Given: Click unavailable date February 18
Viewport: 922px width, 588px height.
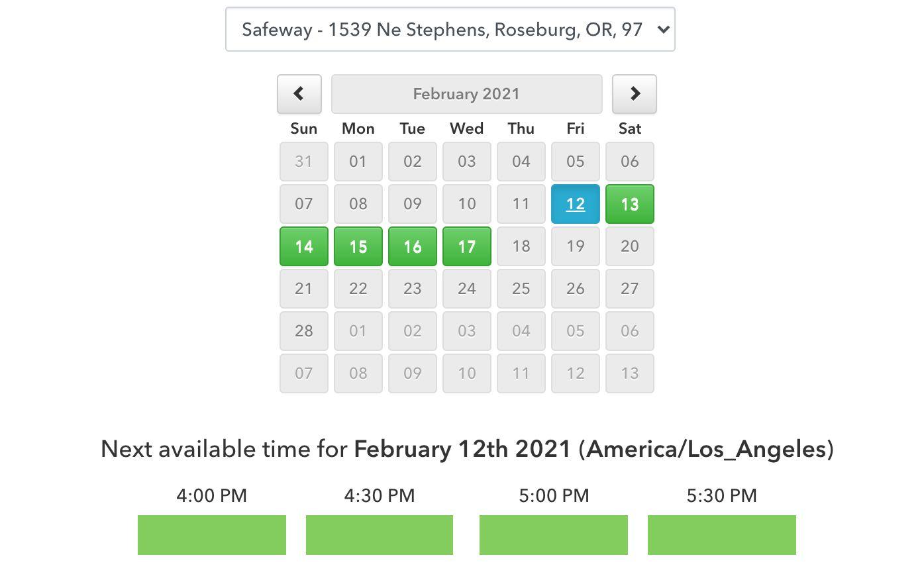Looking at the screenshot, I should pyautogui.click(x=521, y=246).
